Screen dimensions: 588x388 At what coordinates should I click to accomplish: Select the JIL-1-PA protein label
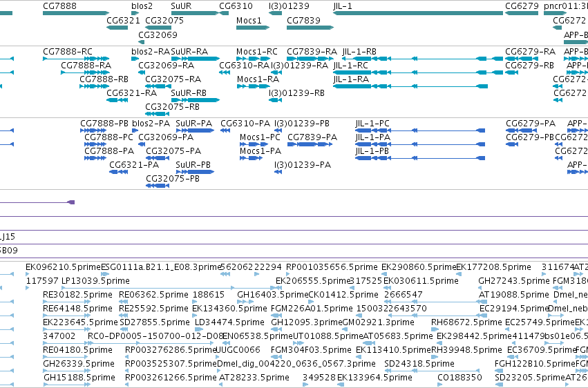(373, 137)
